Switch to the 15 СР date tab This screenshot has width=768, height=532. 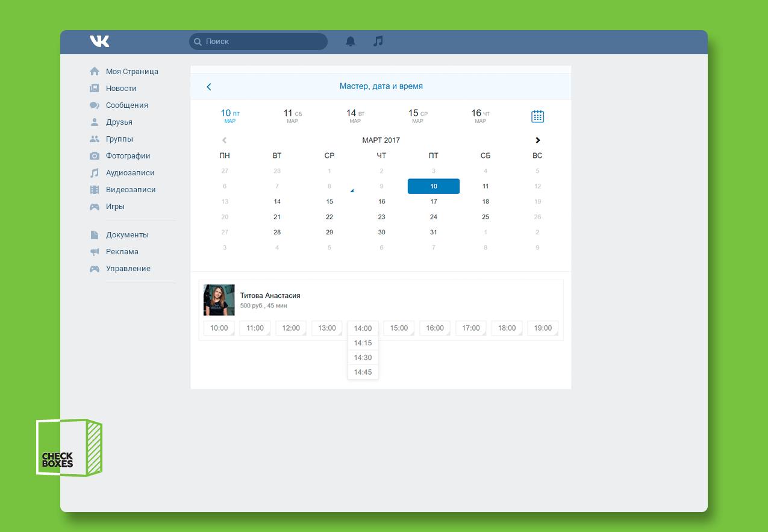[417, 116]
